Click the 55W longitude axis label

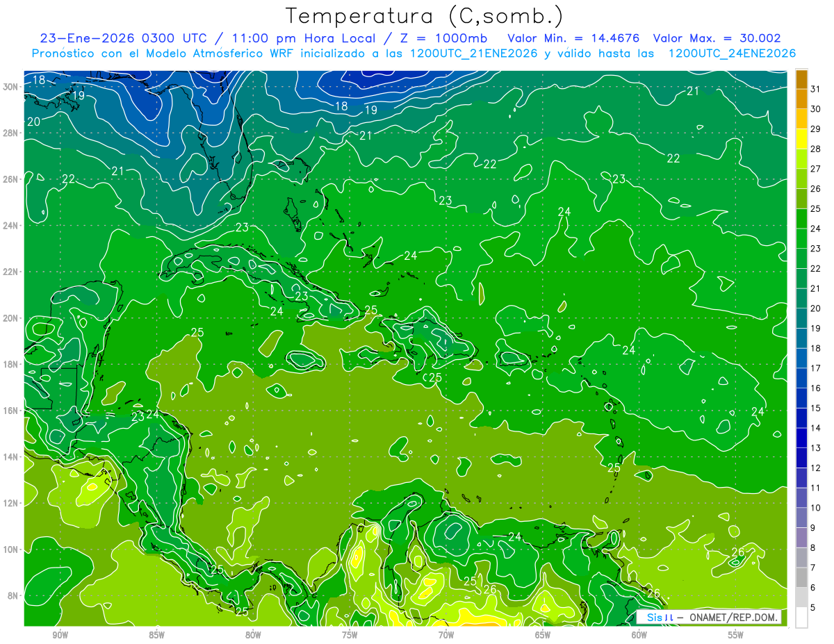(x=735, y=634)
